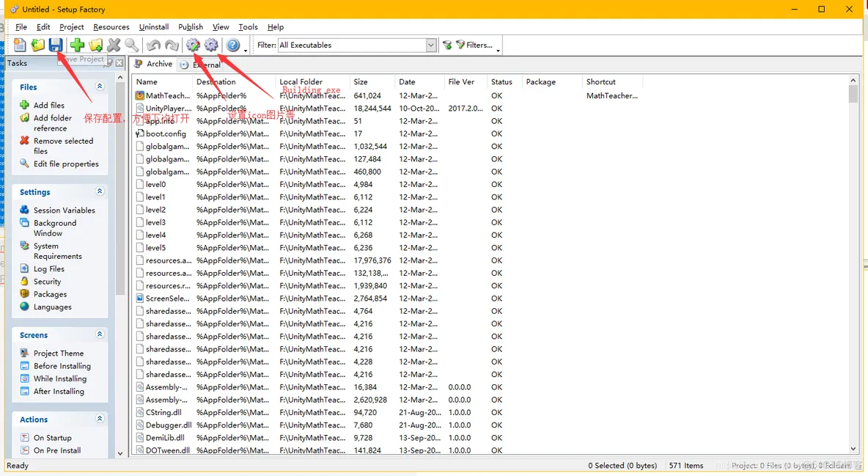Open Before Installing screens
Viewport: 868px width, 476px height.
(56, 366)
